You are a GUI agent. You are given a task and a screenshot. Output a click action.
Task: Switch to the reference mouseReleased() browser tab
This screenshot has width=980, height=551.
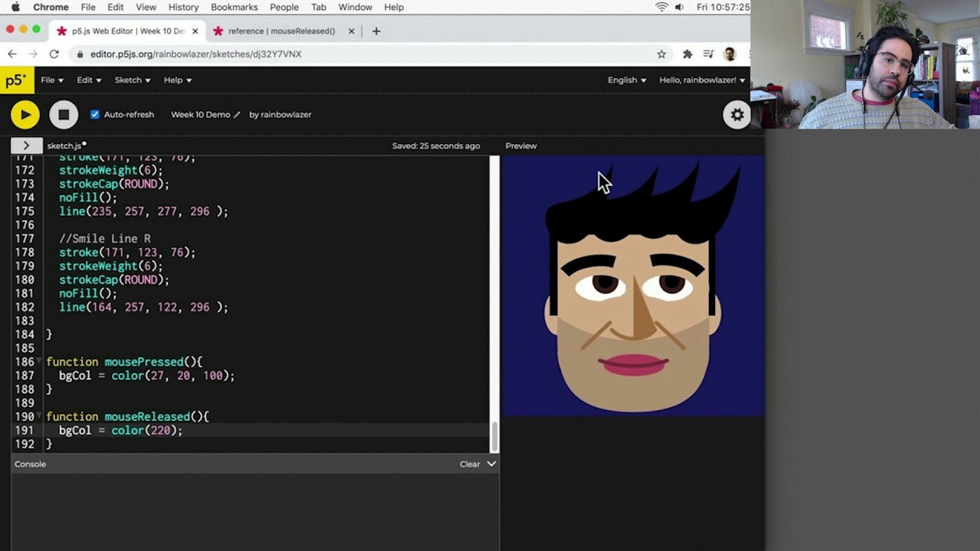pyautogui.click(x=282, y=31)
